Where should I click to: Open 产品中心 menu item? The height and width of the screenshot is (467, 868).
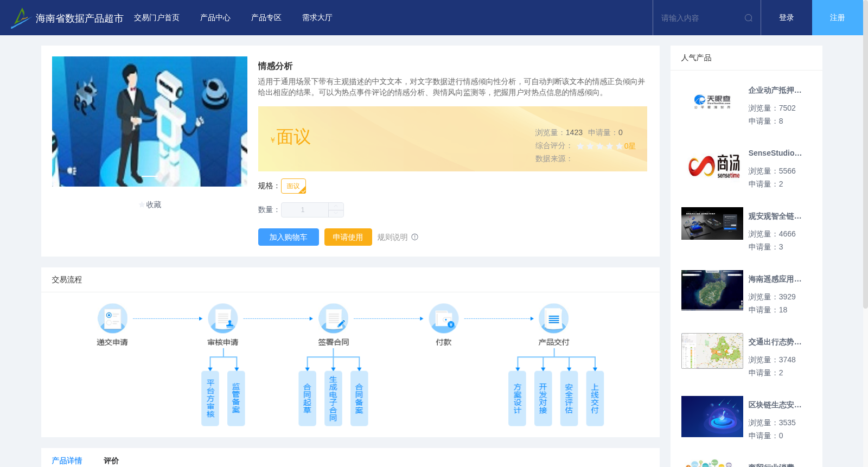(x=215, y=18)
